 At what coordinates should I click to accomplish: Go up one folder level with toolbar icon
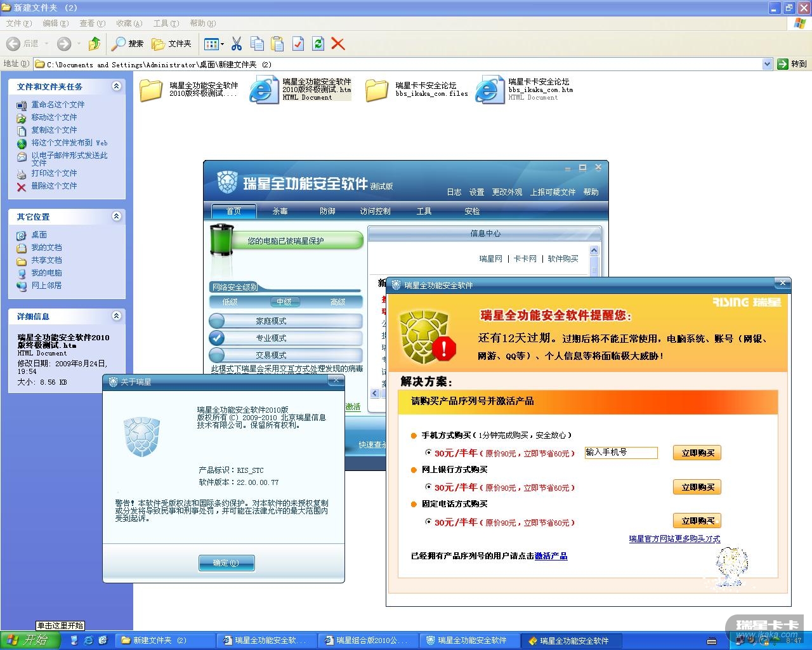(95, 44)
